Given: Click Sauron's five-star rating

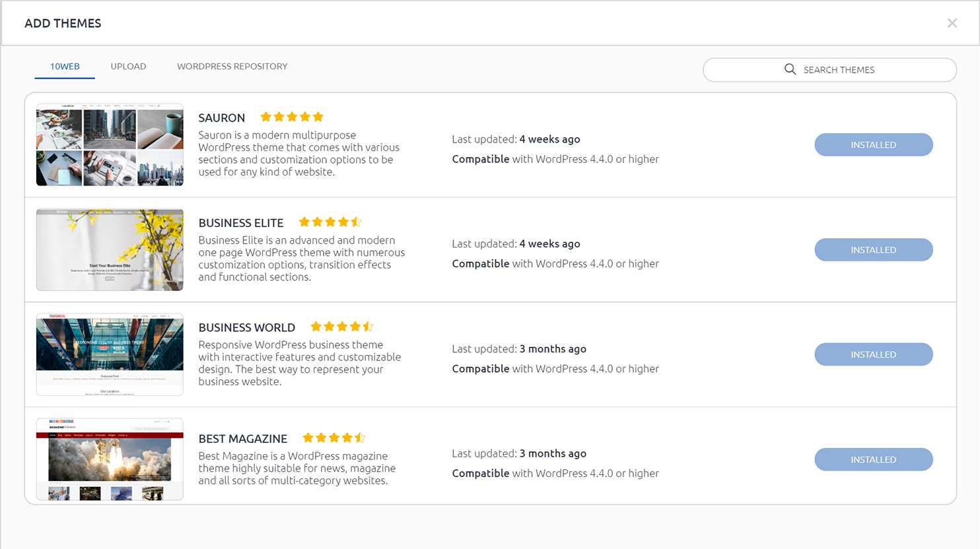Looking at the screenshot, I should pyautogui.click(x=292, y=117).
